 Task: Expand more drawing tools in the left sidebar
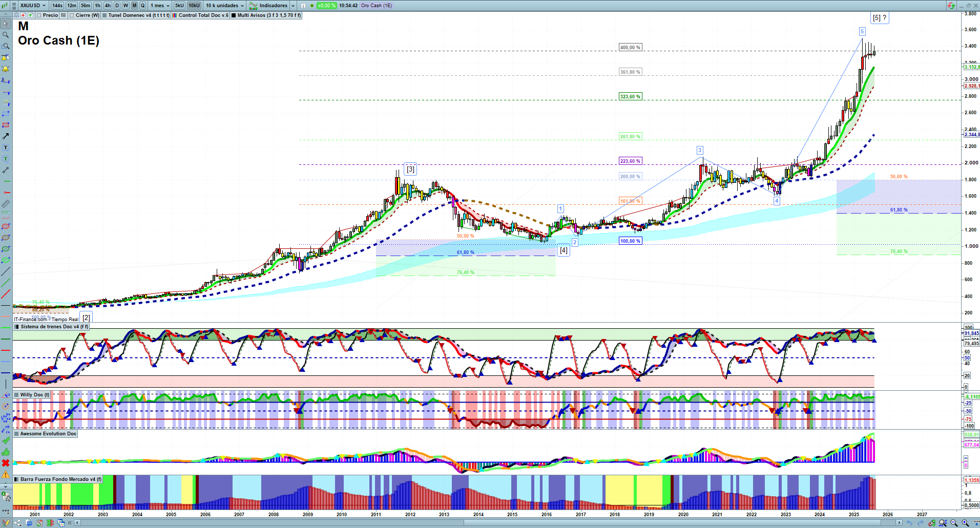point(6,485)
